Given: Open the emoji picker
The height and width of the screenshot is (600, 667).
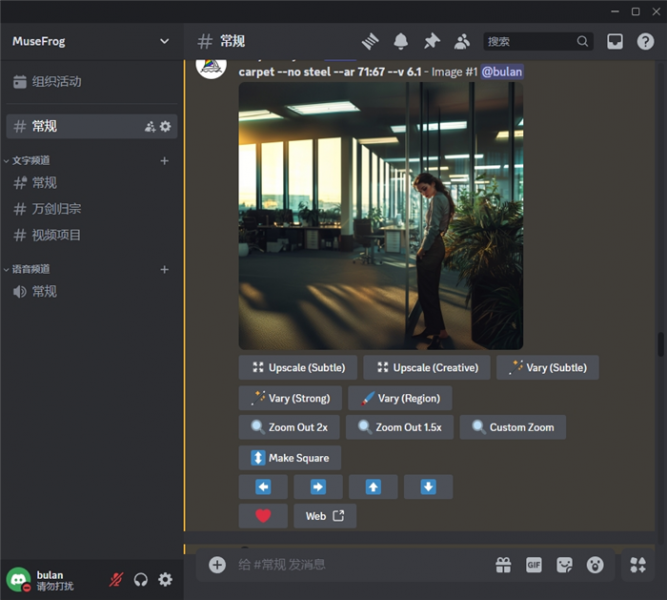Looking at the screenshot, I should point(595,565).
